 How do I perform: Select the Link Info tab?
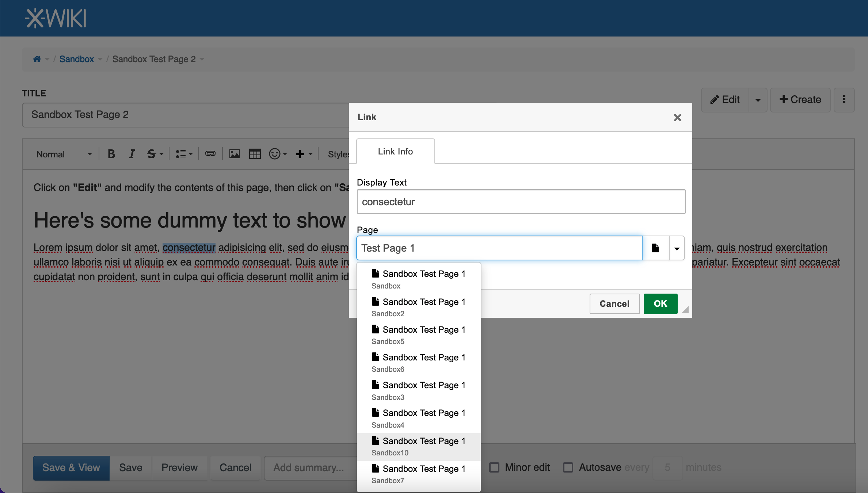(x=395, y=152)
